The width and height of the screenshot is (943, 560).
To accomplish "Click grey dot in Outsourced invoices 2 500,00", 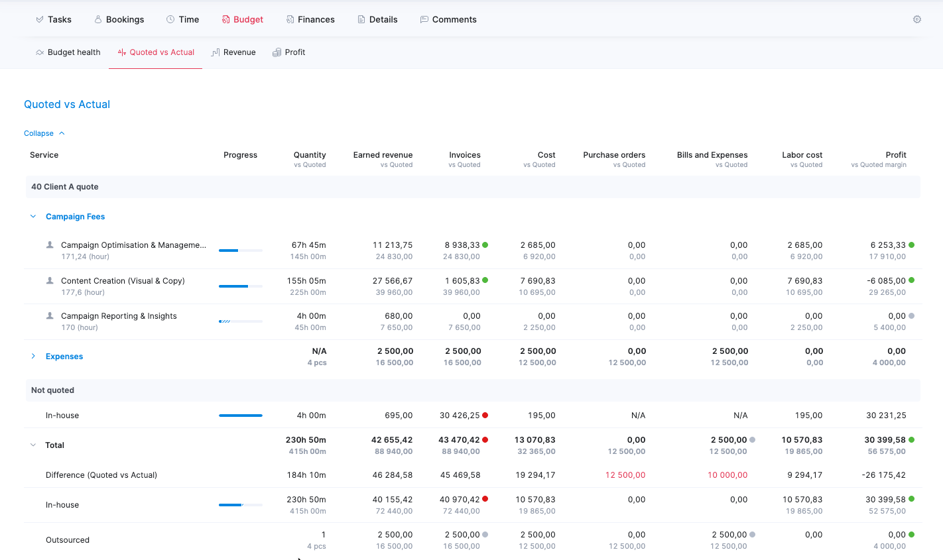I will 485,534.
